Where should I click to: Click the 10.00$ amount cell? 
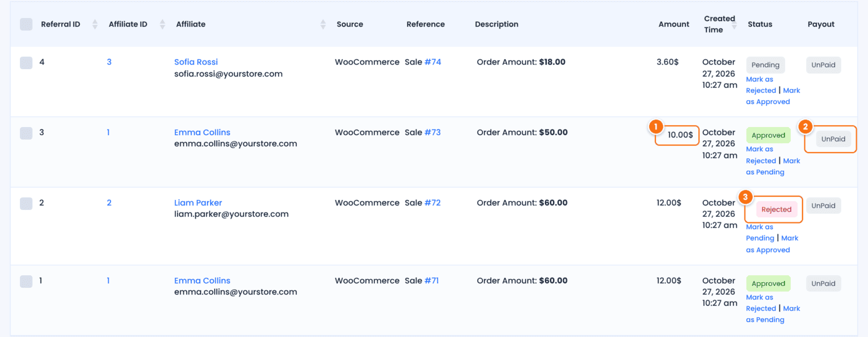point(680,135)
